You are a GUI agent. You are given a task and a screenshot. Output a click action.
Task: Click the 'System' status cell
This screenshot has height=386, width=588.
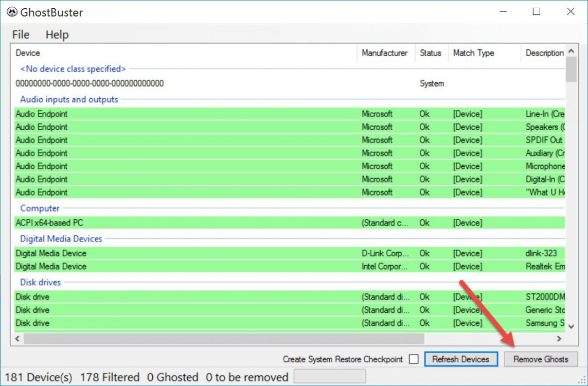point(432,83)
